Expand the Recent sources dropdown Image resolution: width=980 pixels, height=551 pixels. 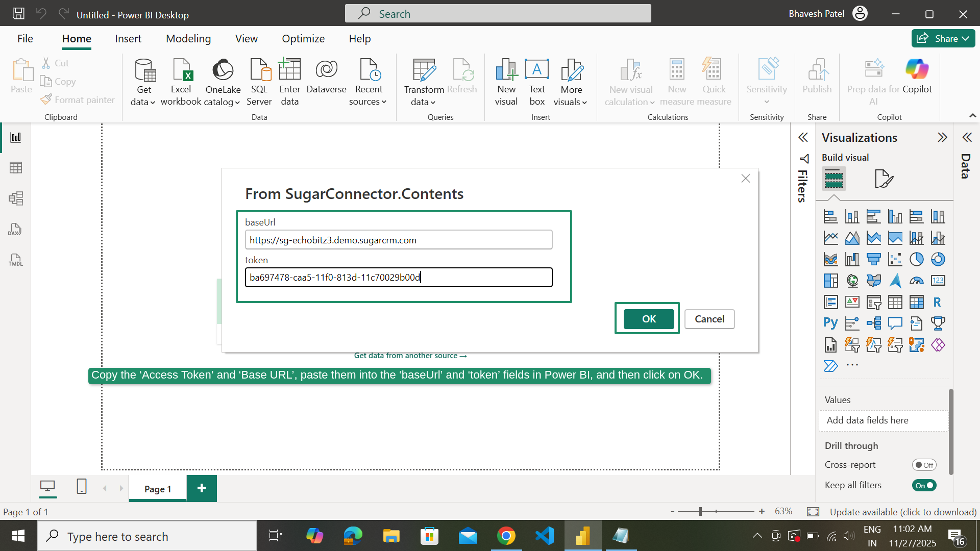[369, 82]
